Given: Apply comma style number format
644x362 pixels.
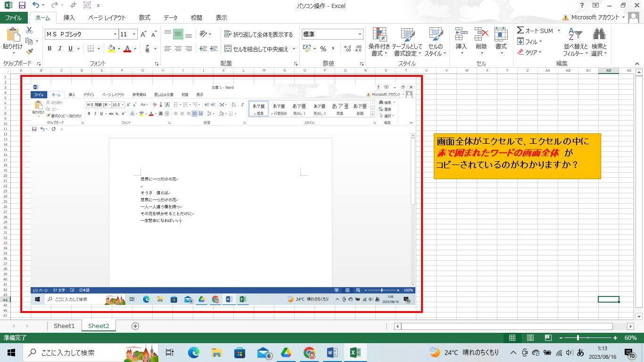Looking at the screenshot, I should 333,49.
